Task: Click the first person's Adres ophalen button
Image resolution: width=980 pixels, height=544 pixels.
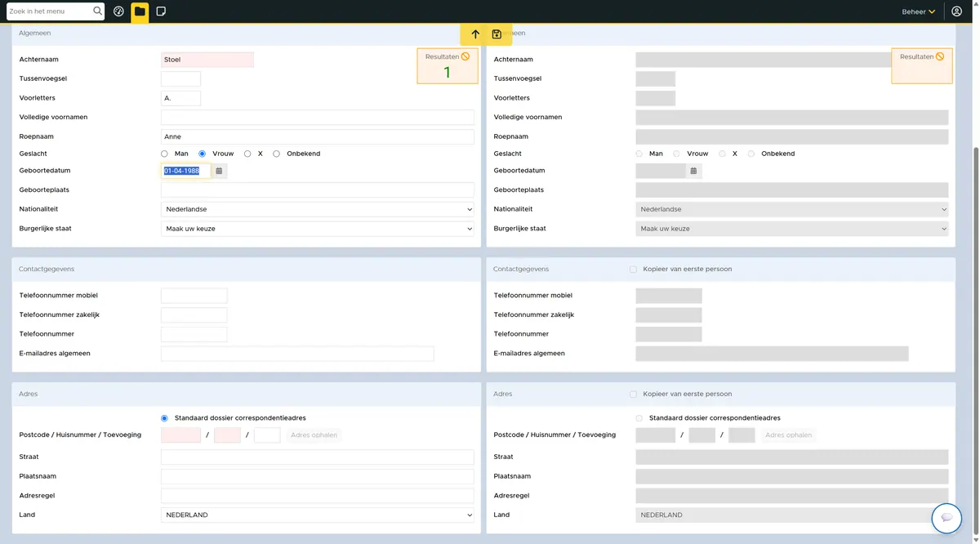Action: pos(314,435)
